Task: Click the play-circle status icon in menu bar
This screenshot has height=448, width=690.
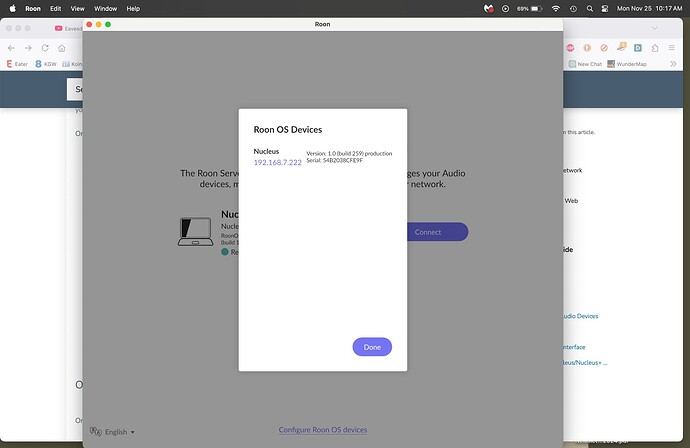Action: pos(505,8)
